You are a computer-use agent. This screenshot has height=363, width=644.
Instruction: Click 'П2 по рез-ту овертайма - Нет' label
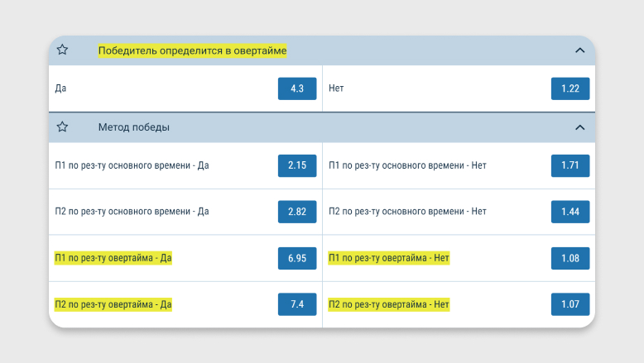pyautogui.click(x=389, y=304)
